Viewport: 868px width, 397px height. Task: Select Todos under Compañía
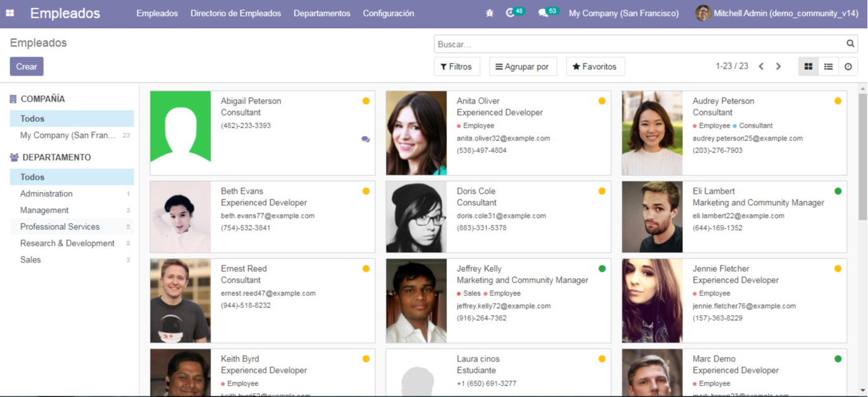pyautogui.click(x=72, y=119)
